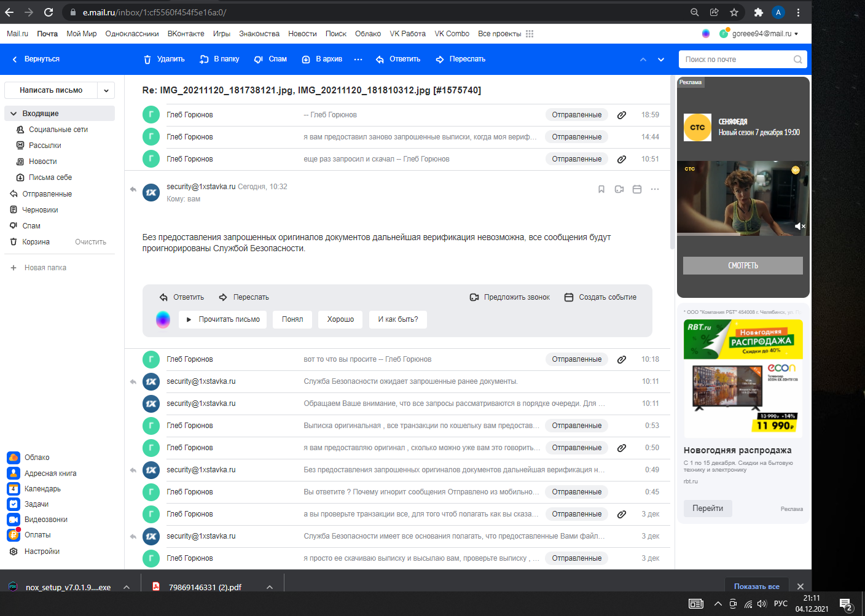Open Видеозвонки video calls icon
Image resolution: width=865 pixels, height=616 pixels.
coord(14,520)
